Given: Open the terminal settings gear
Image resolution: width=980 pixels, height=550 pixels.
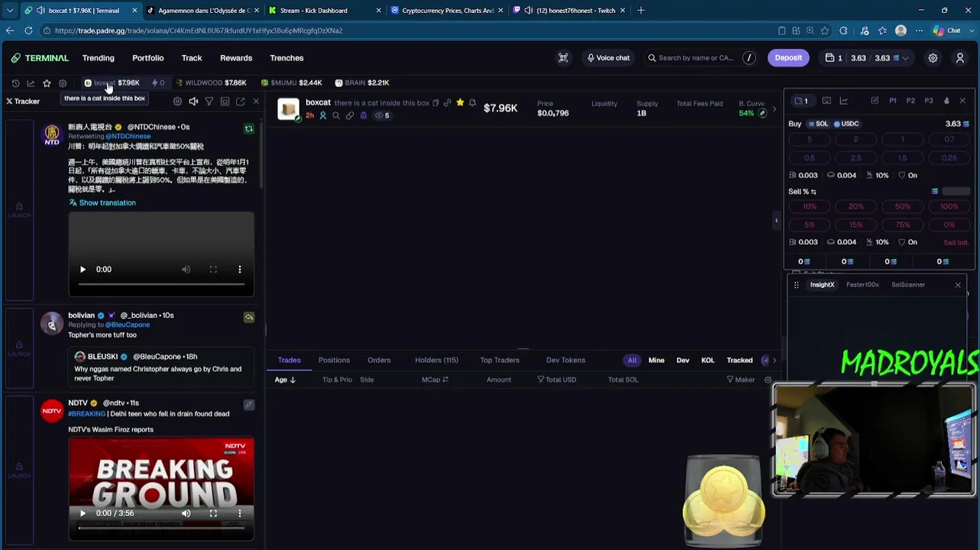Looking at the screenshot, I should tap(933, 58).
